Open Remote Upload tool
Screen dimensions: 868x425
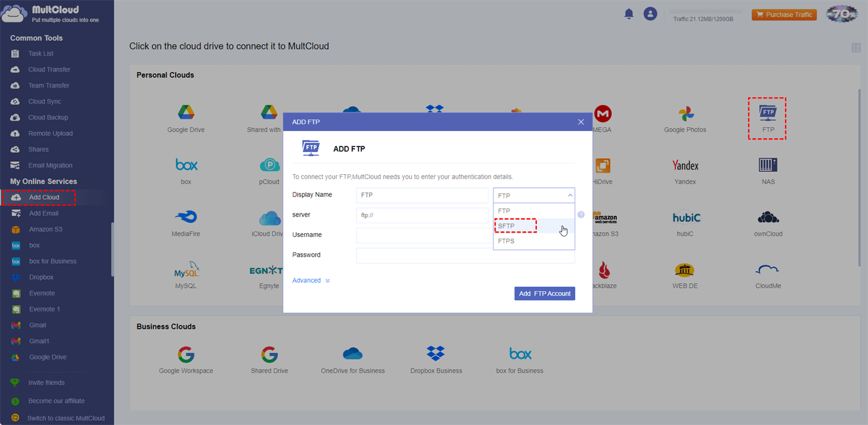(50, 133)
